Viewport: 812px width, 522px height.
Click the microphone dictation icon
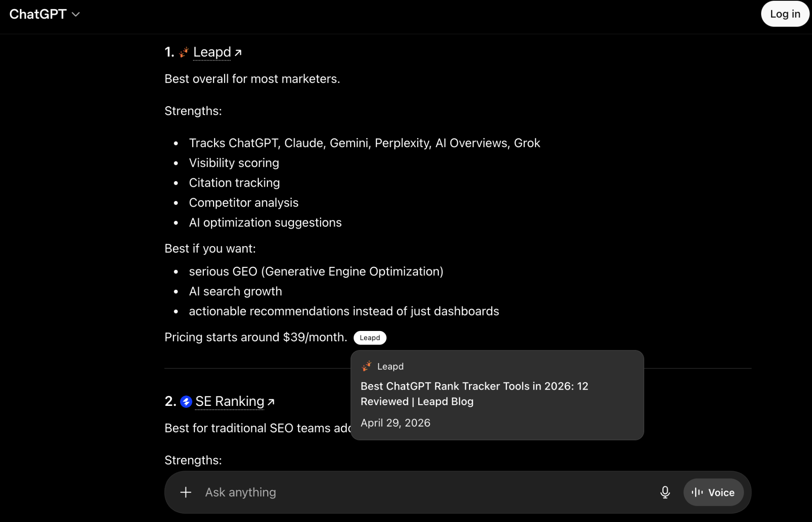click(665, 492)
